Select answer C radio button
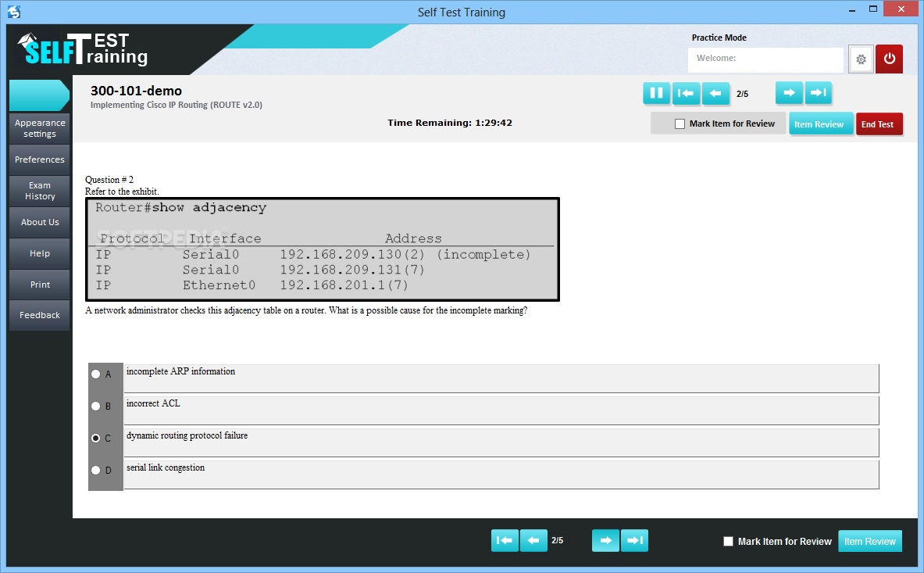 coord(95,438)
